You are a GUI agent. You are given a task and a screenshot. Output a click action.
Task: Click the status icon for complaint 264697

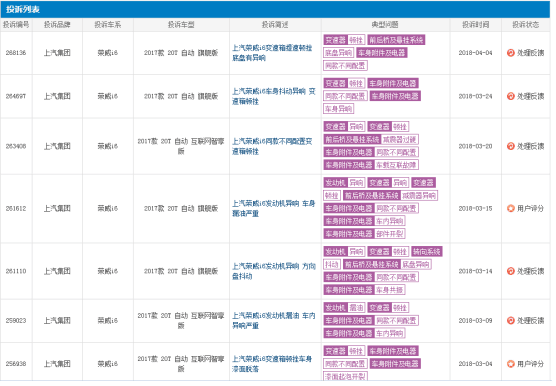tap(511, 96)
